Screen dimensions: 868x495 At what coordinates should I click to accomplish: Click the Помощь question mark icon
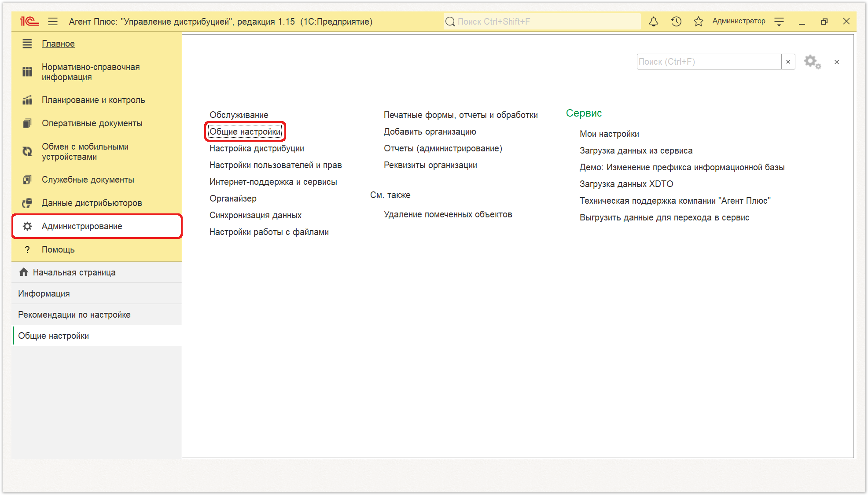click(x=27, y=249)
